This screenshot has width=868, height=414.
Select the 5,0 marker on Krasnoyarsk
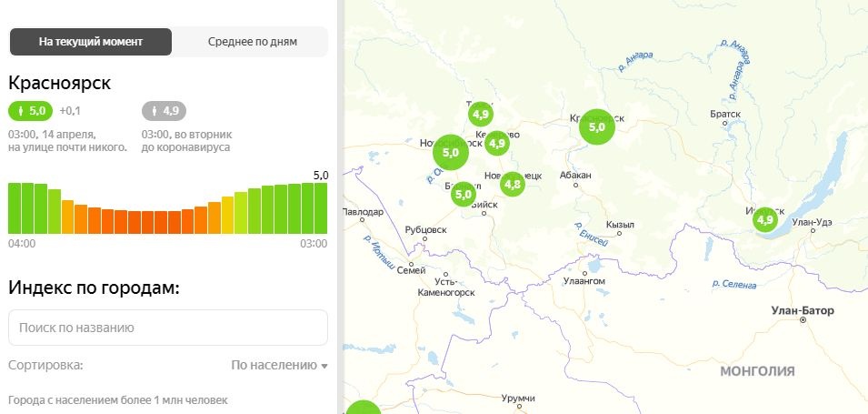pos(597,128)
